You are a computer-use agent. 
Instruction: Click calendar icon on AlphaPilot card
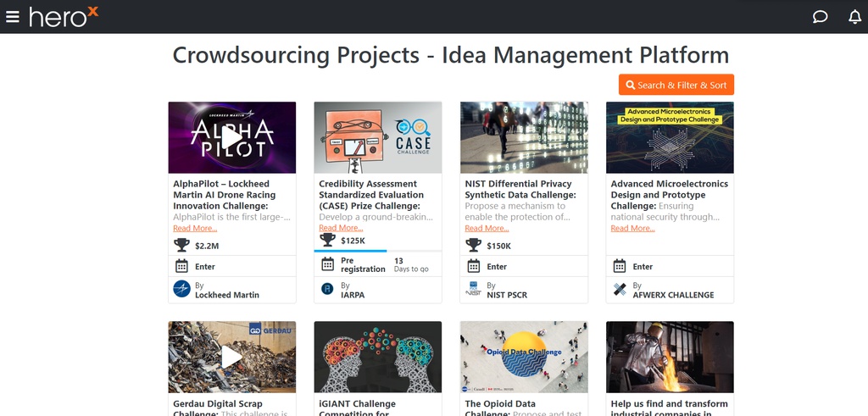pos(181,266)
